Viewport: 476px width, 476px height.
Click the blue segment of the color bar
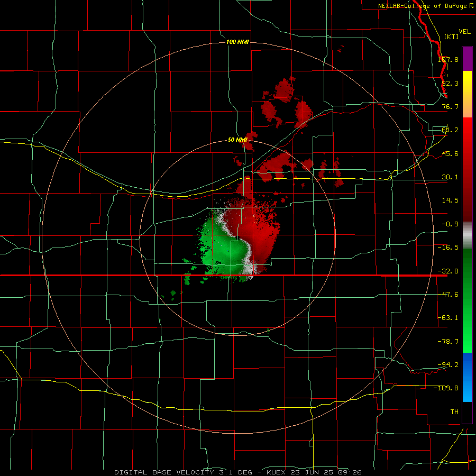coord(467,377)
